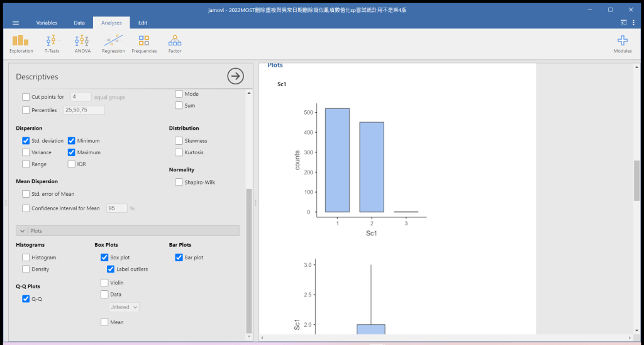Open the Frequencies analysis menu
Image resolution: width=644 pixels, height=345 pixels.
(144, 43)
